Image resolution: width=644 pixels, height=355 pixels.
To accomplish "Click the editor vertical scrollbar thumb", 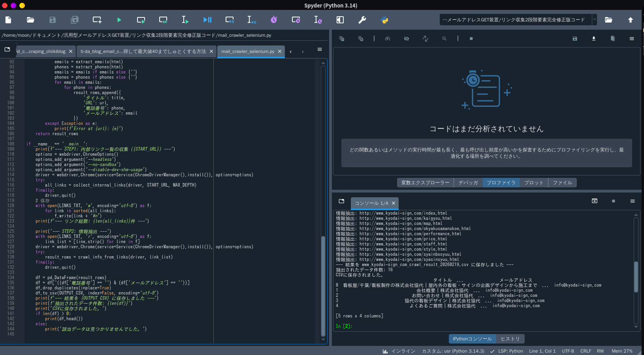I will [x=323, y=286].
